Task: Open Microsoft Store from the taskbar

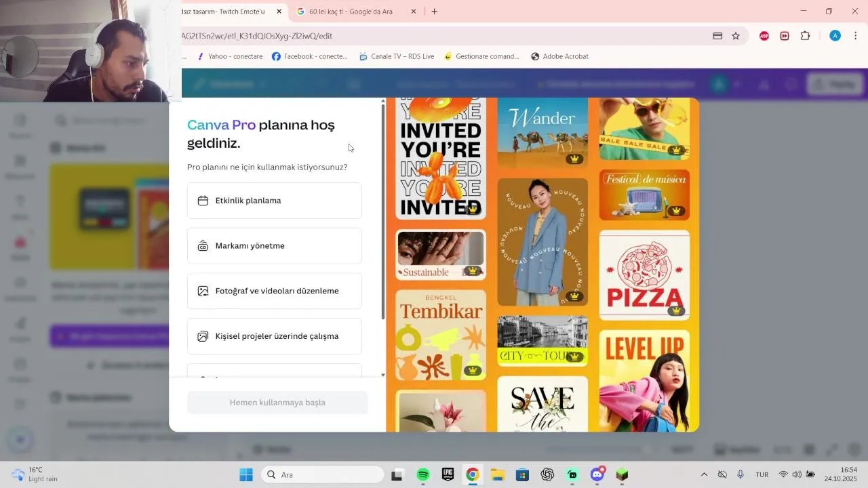Action: (522, 474)
